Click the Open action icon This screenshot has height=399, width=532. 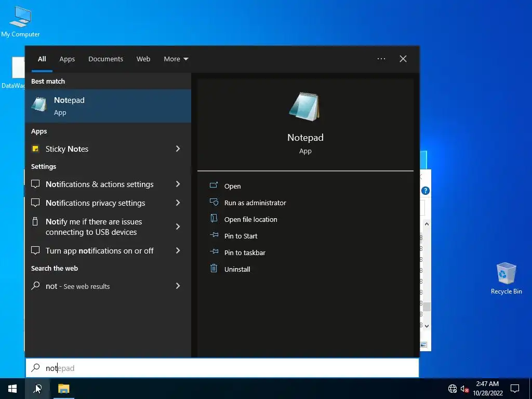tap(214, 185)
